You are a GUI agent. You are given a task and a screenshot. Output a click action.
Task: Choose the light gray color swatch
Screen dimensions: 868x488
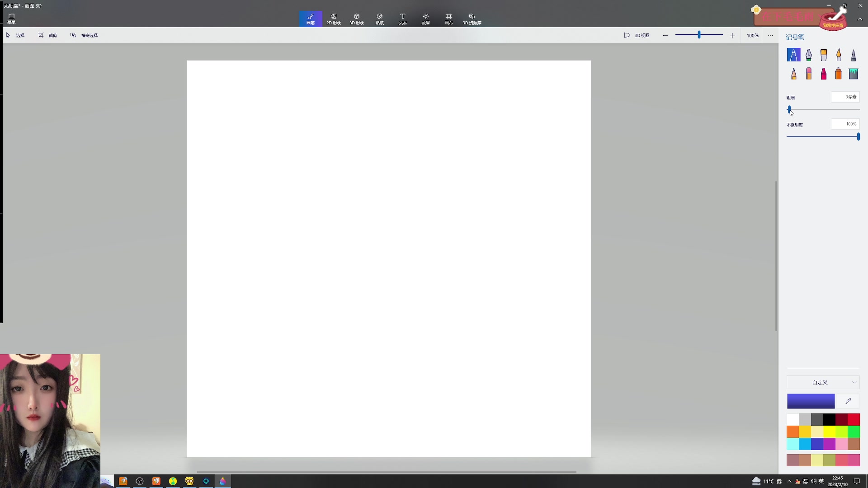click(x=805, y=419)
